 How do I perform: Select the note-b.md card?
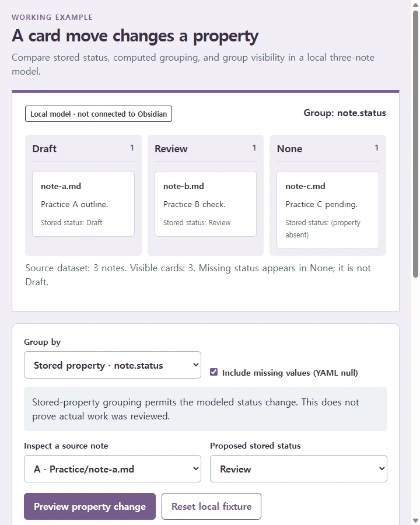pos(206,204)
